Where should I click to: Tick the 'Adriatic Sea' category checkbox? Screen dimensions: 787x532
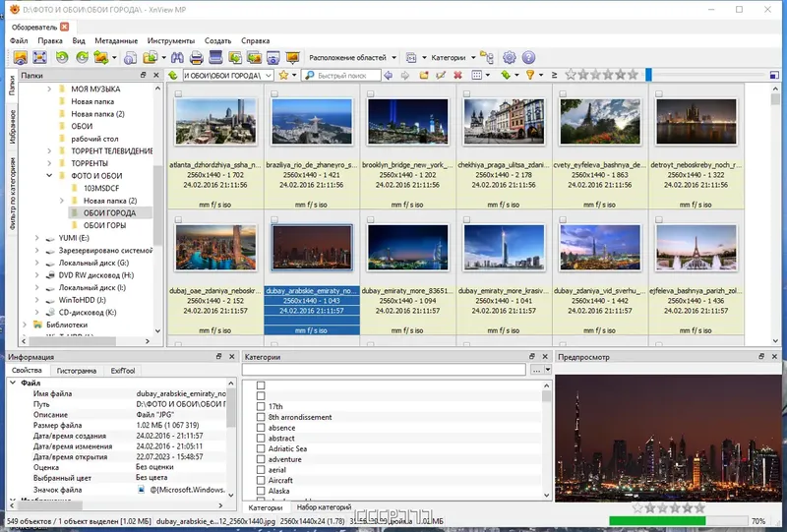tap(262, 448)
